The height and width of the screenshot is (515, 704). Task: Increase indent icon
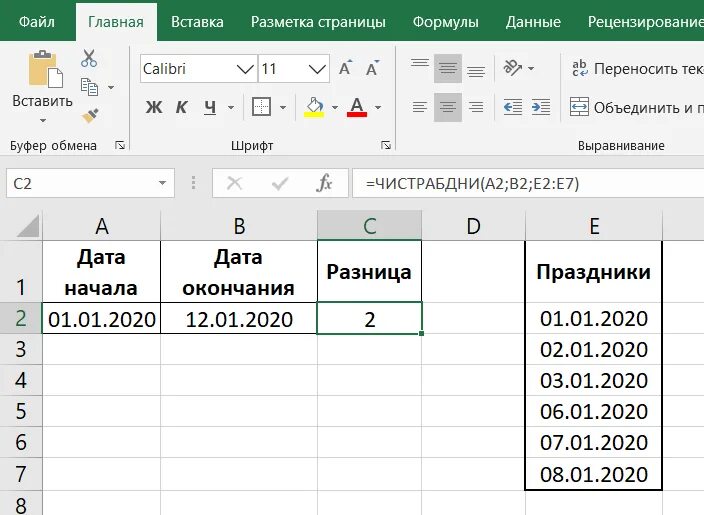tap(541, 107)
